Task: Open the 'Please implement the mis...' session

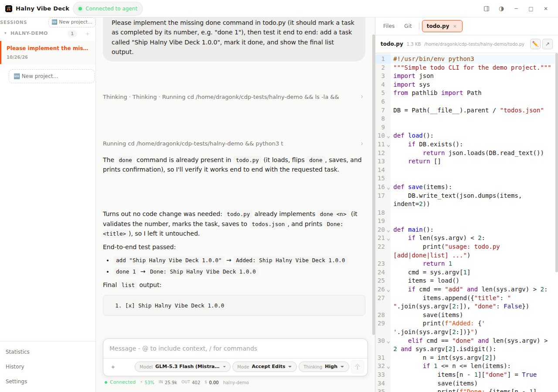Action: coord(48,52)
